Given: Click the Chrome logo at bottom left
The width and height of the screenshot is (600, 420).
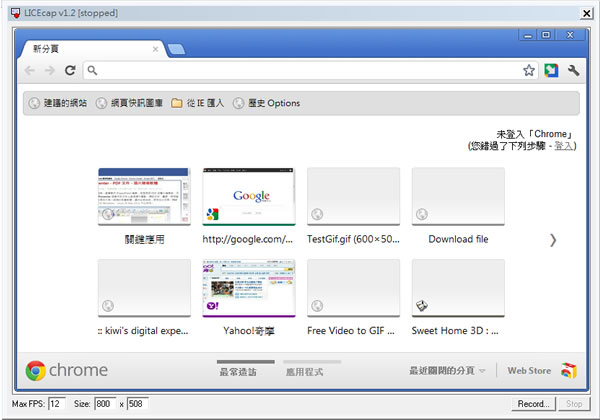Looking at the screenshot, I should [36, 371].
